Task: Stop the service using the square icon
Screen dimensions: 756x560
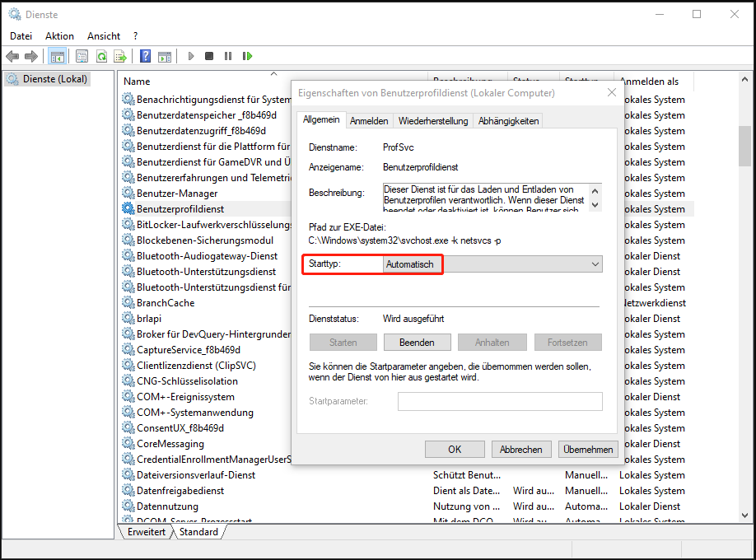Action: click(210, 55)
